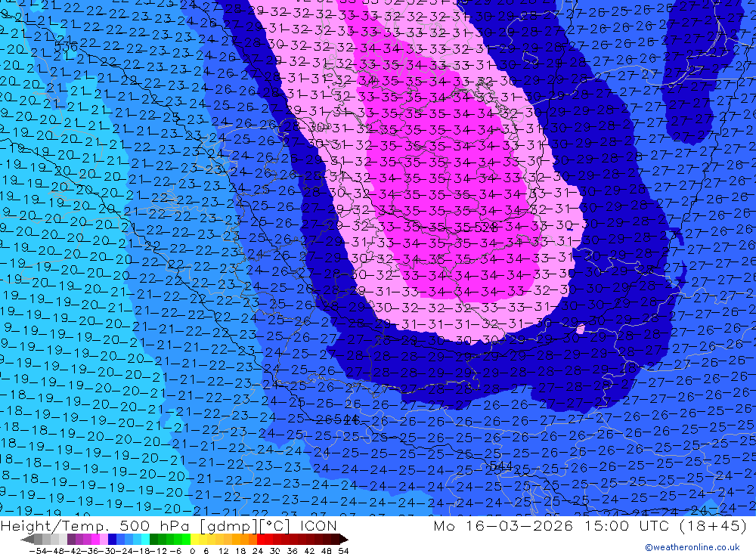Click the dark green legend swatch near -12
Screen dimensions: 756x554
[x=153, y=539]
